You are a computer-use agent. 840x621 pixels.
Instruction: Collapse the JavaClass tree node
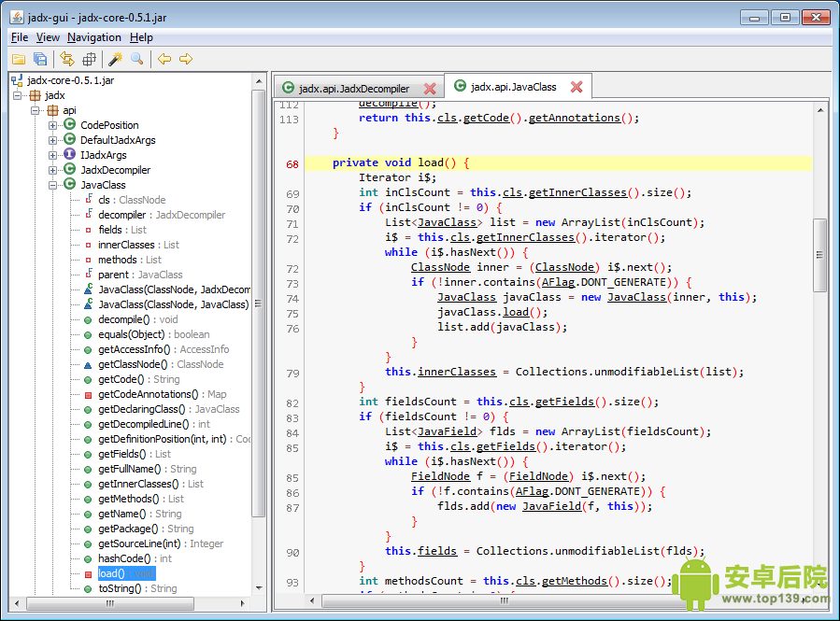click(53, 185)
